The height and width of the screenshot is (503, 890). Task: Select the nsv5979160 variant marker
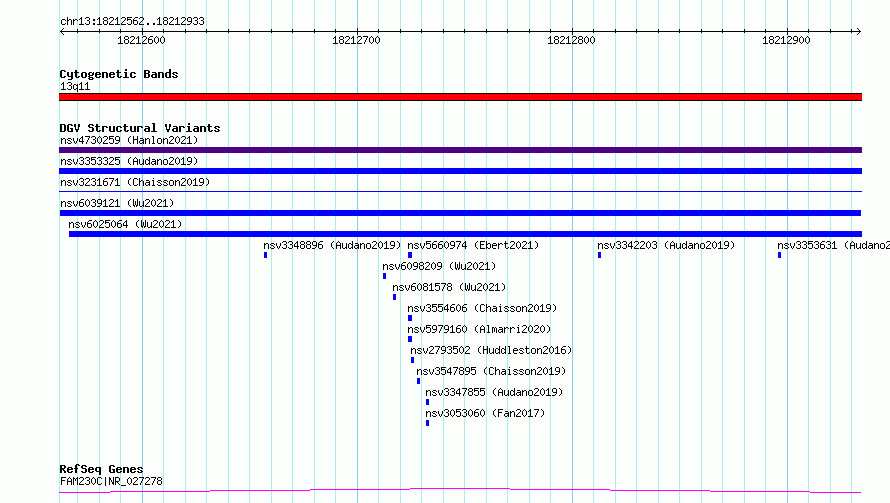point(410,339)
